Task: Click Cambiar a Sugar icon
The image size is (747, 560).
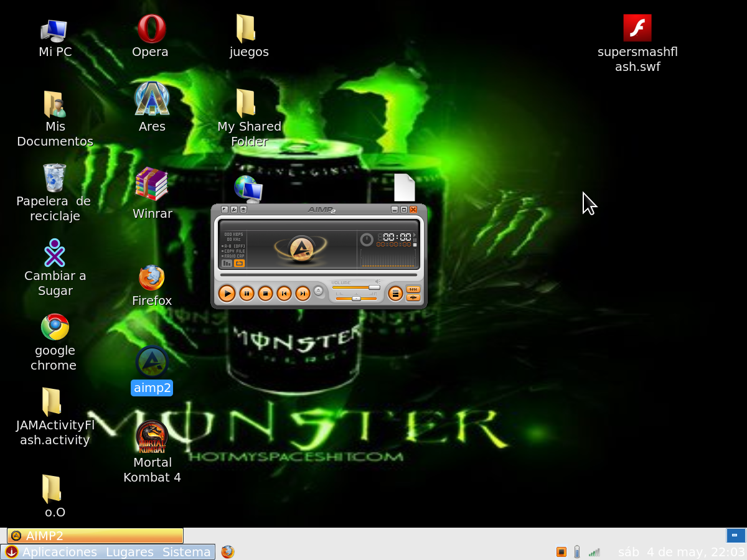Action: [x=55, y=268]
